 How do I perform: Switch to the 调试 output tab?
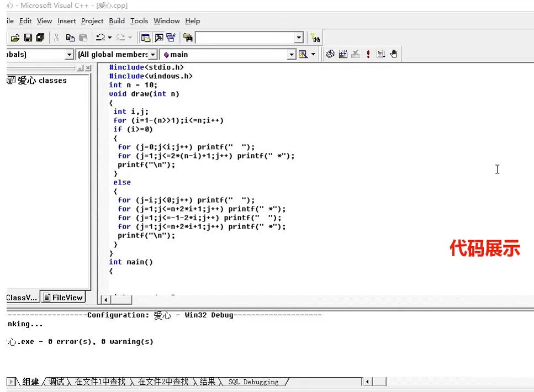56,382
